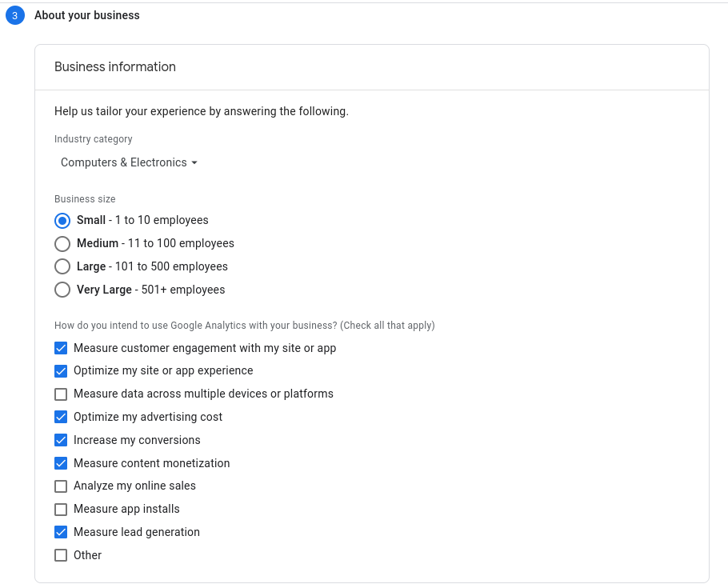Toggle Optimize my site or app experience

(61, 371)
